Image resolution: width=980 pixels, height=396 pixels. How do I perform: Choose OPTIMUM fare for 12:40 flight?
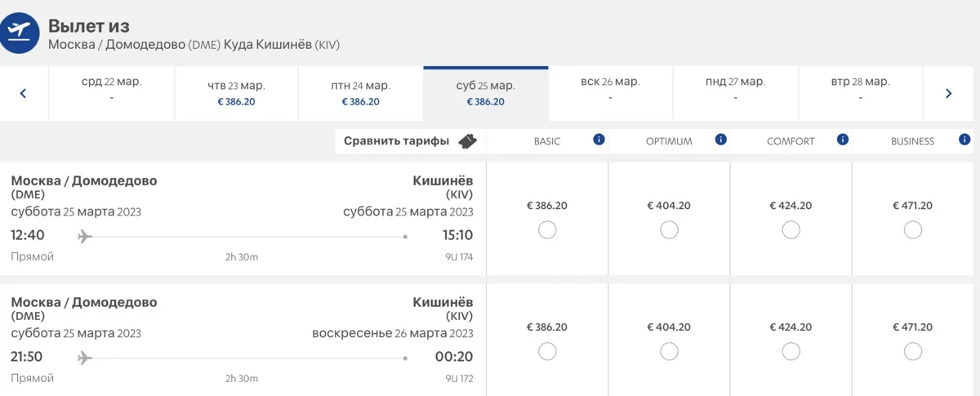(669, 230)
